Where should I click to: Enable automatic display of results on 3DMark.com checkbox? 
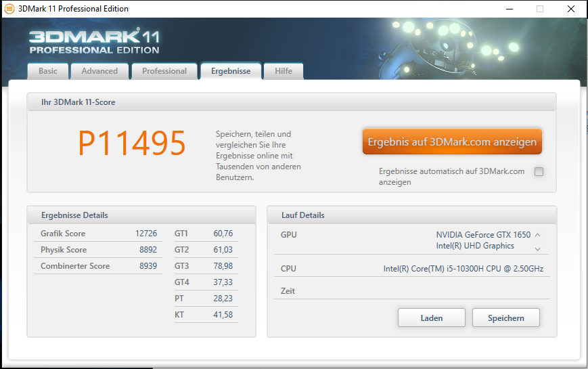point(539,171)
